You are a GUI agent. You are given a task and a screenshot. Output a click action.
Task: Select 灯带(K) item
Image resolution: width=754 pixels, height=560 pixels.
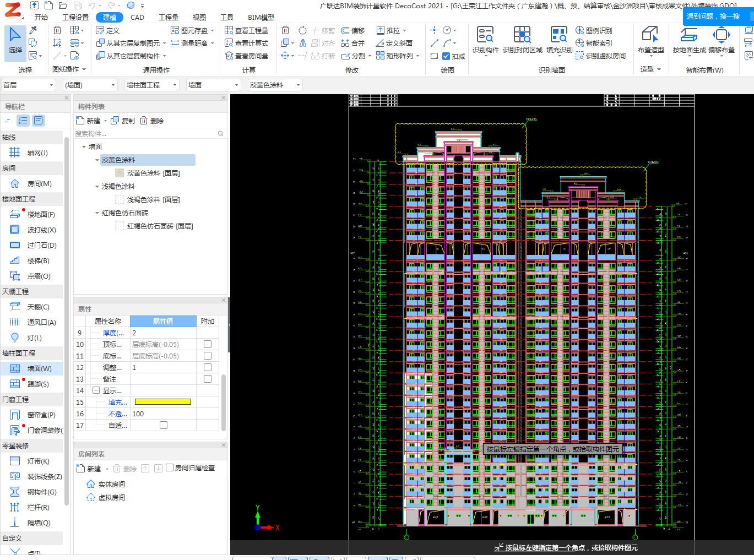32,461
